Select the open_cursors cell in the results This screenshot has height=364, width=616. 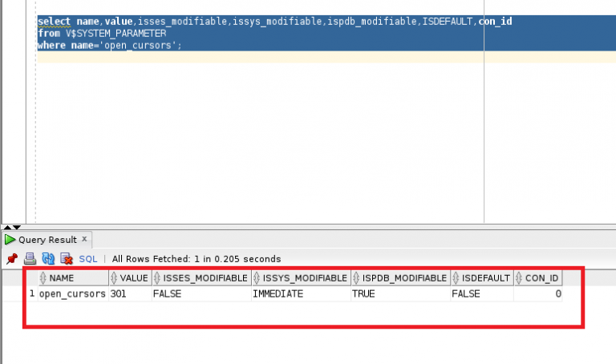click(73, 293)
